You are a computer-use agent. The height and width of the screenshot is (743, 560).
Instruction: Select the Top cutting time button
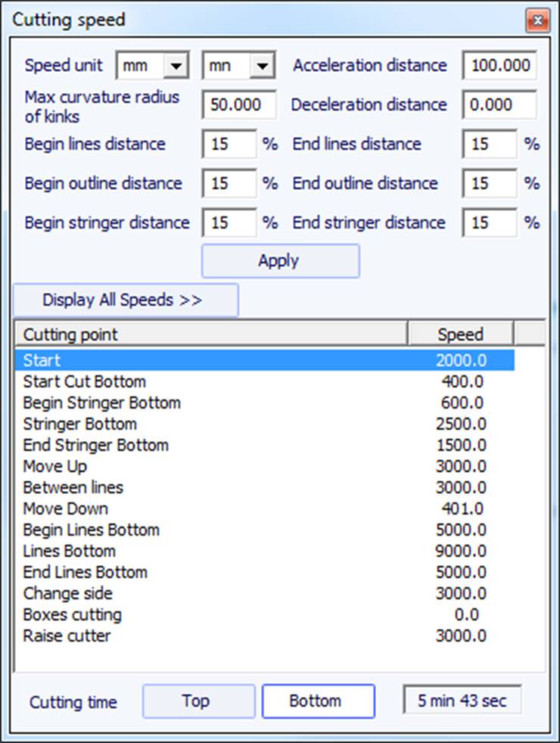point(198,701)
